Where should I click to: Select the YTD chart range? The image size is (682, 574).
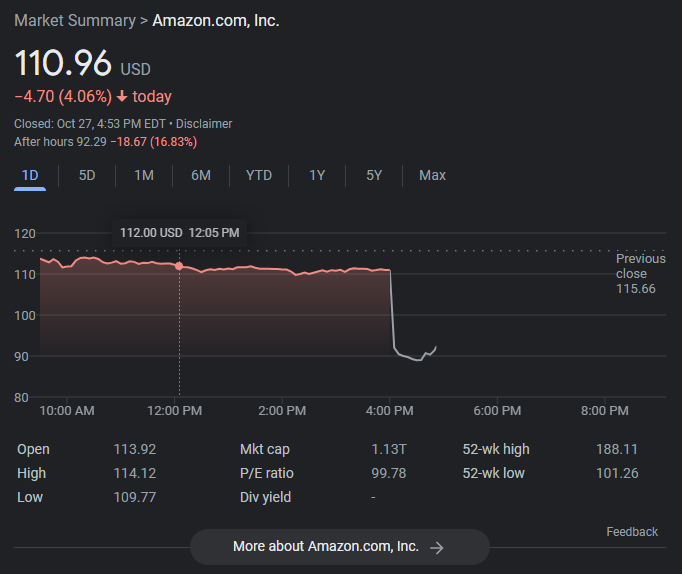pos(259,176)
